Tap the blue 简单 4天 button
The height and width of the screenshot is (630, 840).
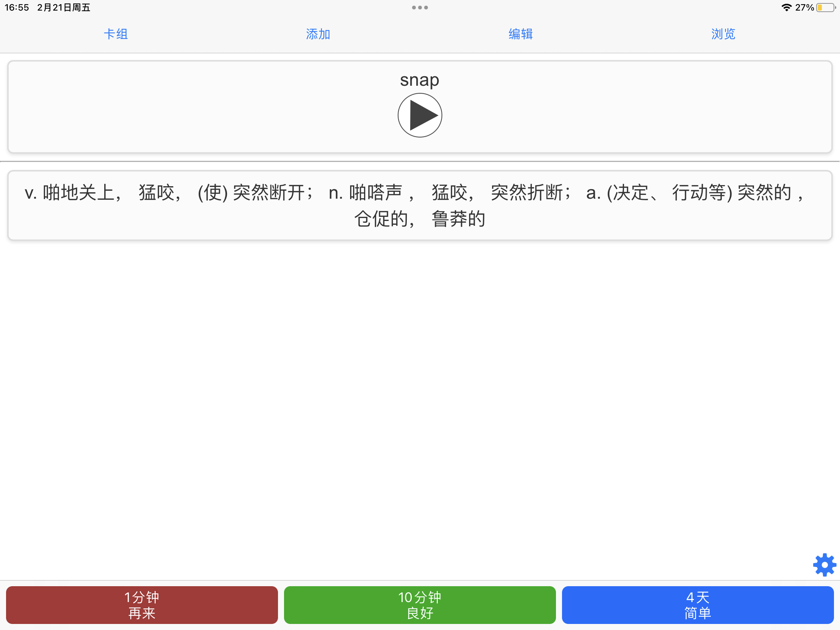(698, 605)
